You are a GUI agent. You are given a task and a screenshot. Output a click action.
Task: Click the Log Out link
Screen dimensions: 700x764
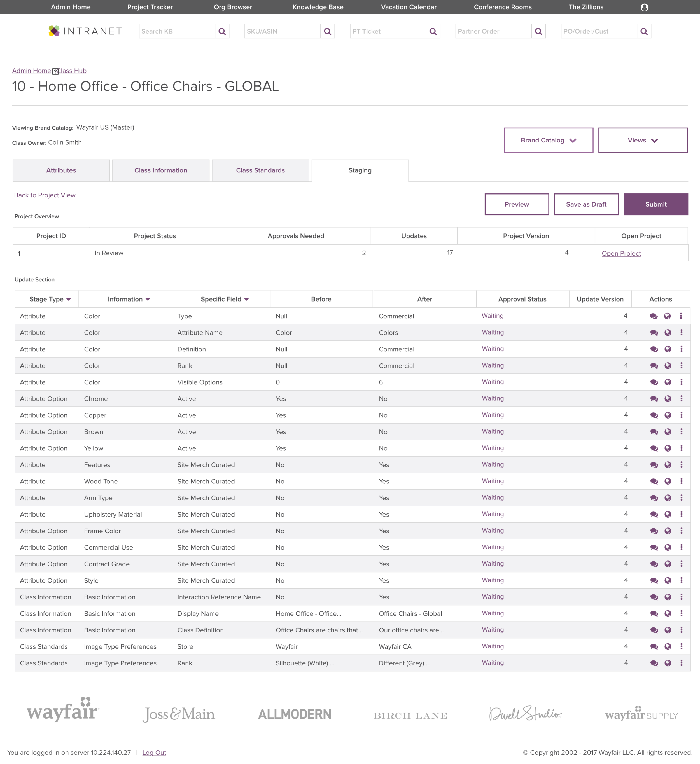pyautogui.click(x=154, y=753)
